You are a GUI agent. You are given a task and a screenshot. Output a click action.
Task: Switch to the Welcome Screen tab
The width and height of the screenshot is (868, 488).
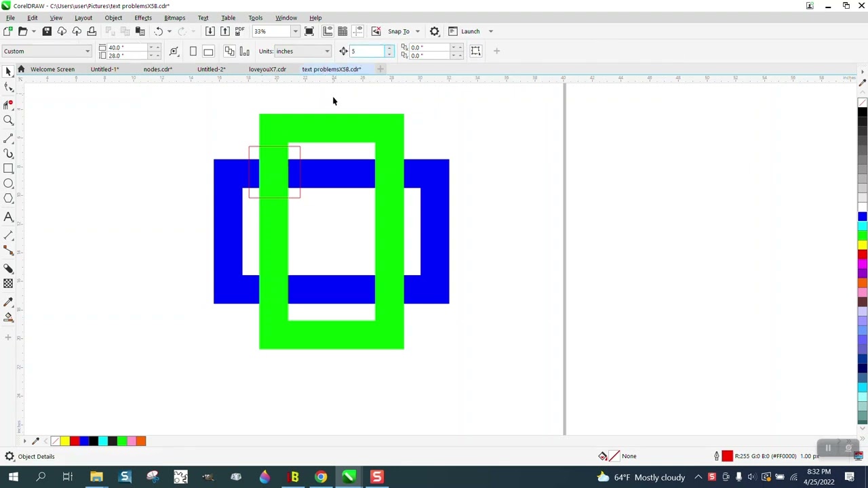pyautogui.click(x=52, y=69)
